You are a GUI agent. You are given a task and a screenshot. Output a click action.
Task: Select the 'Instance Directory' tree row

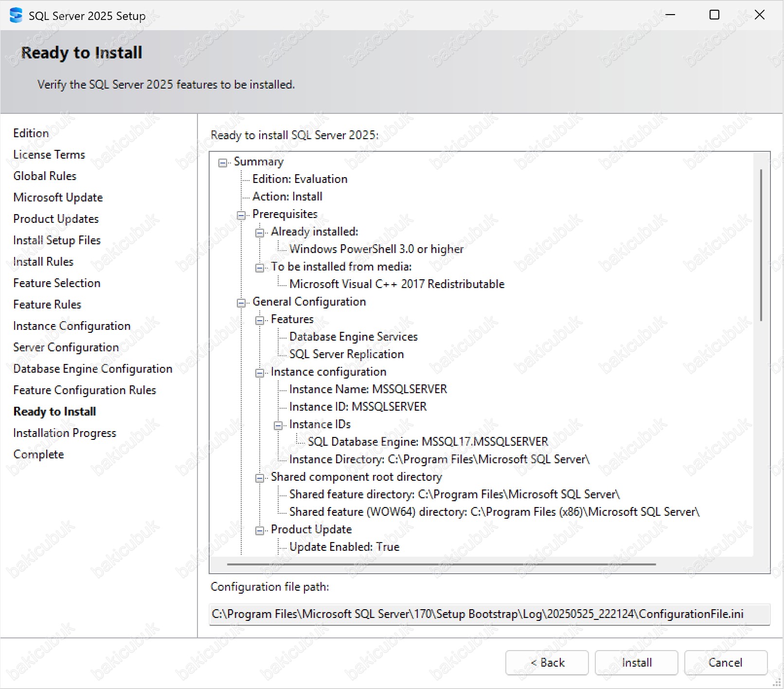coord(440,459)
